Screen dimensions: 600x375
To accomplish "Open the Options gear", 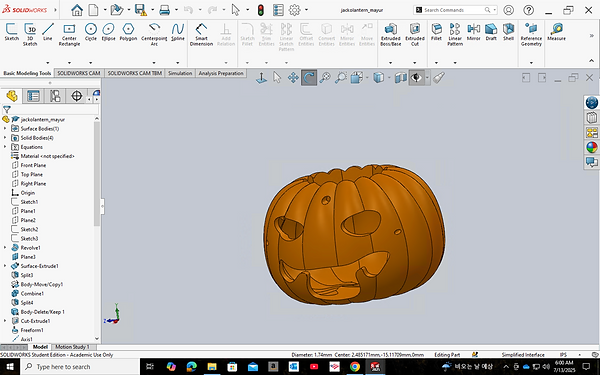I will coord(294,10).
